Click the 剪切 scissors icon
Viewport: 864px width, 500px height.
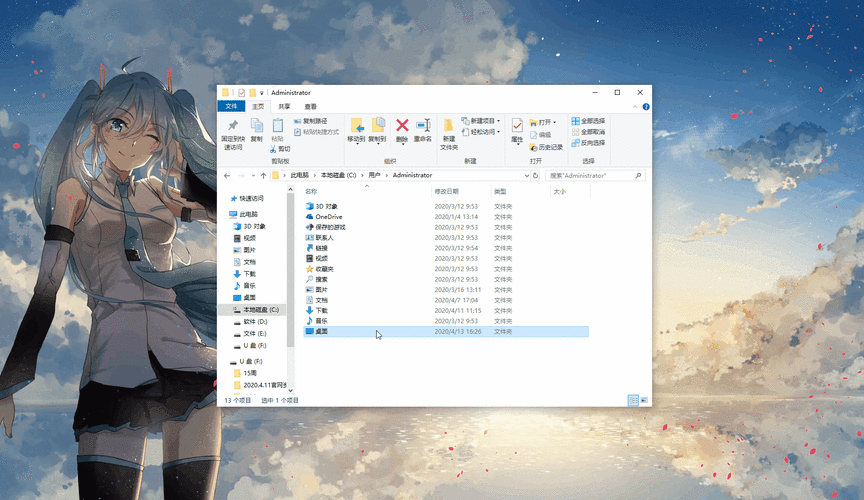(x=273, y=149)
